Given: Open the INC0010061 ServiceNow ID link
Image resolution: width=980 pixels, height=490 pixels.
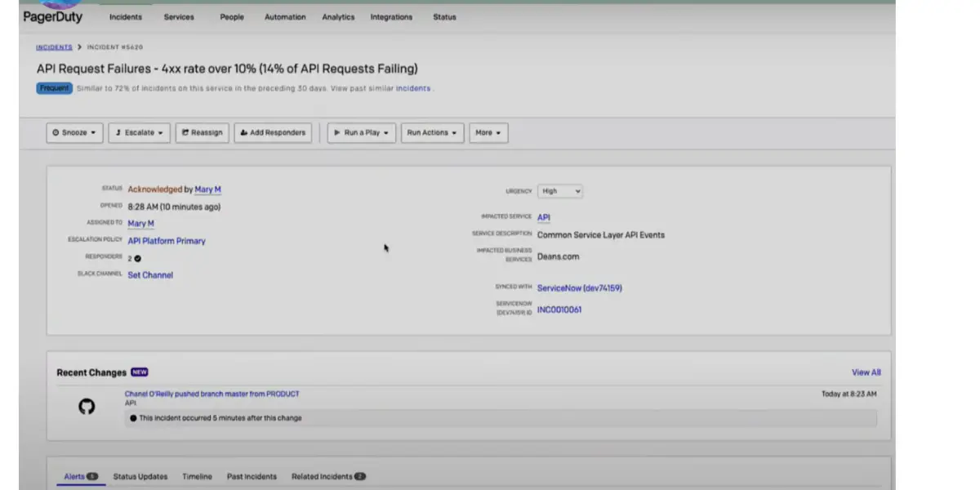Looking at the screenshot, I should 559,310.
